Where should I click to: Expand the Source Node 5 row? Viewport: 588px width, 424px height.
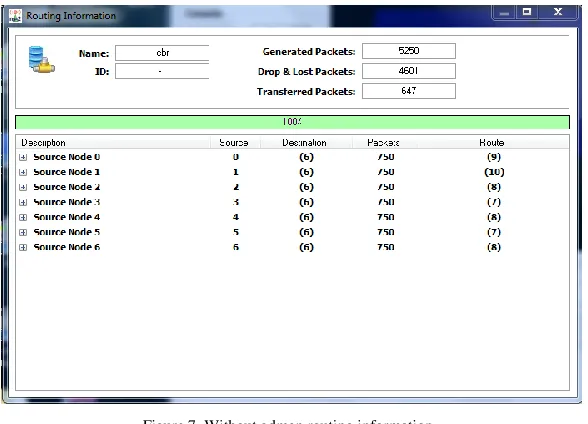click(x=23, y=232)
